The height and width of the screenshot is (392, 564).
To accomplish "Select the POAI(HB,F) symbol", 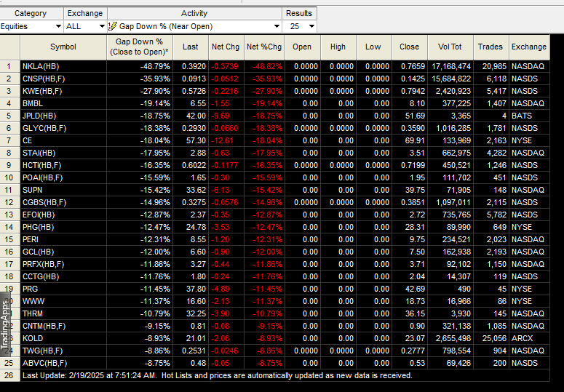I will tap(42, 177).
